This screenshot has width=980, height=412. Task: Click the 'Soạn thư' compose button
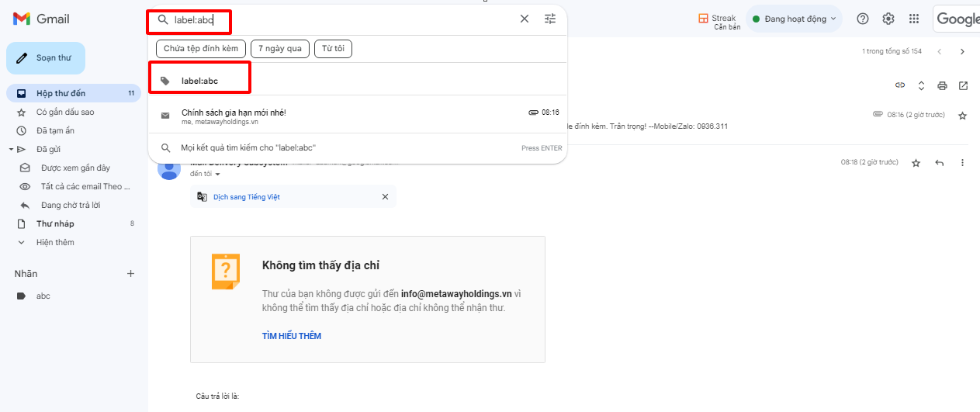[x=46, y=58]
